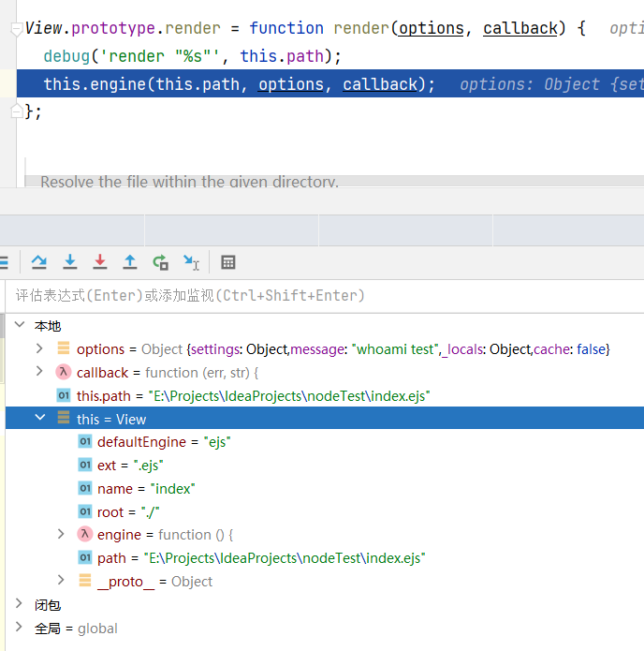Click the evaluate expression input field

coord(325,296)
